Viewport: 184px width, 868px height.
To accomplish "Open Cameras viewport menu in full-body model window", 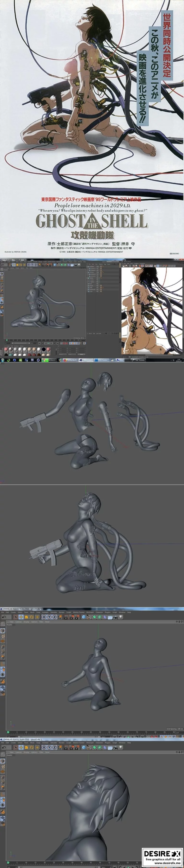I will [18, 622].
